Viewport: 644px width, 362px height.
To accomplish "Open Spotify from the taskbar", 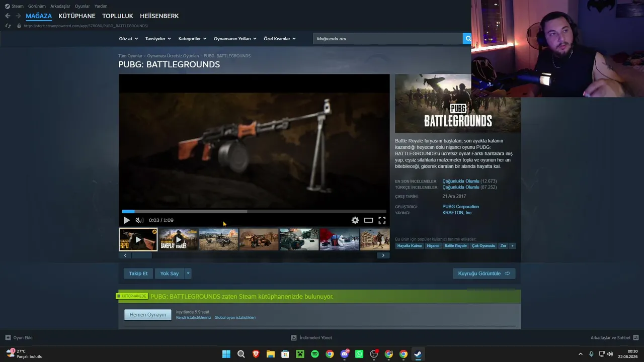I will click(315, 354).
